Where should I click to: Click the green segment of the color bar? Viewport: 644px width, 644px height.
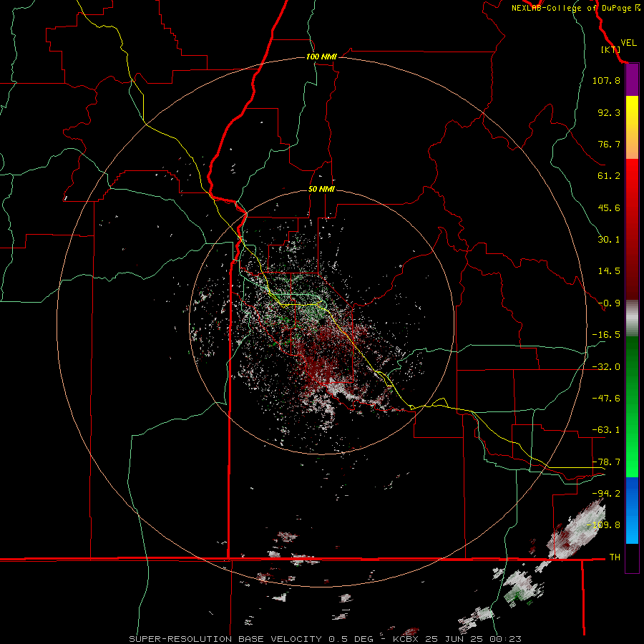632,406
